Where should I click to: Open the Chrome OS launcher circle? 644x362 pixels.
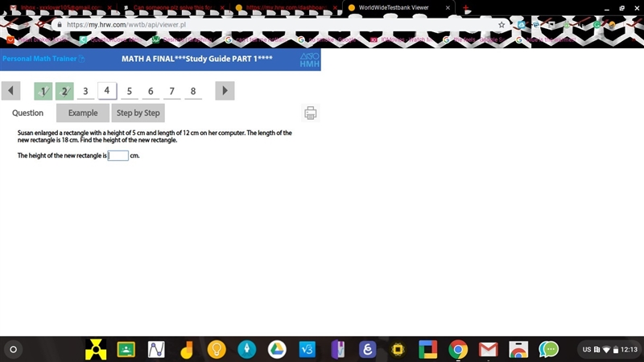tap(13, 350)
